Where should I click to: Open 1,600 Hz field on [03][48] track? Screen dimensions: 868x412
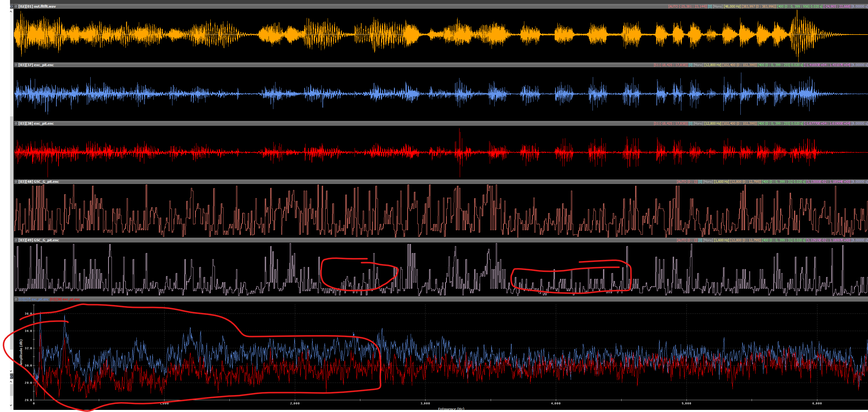tap(721, 182)
